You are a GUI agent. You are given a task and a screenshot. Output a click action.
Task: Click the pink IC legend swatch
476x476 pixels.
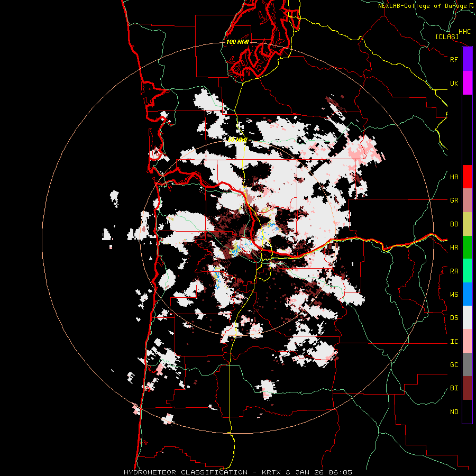click(467, 341)
